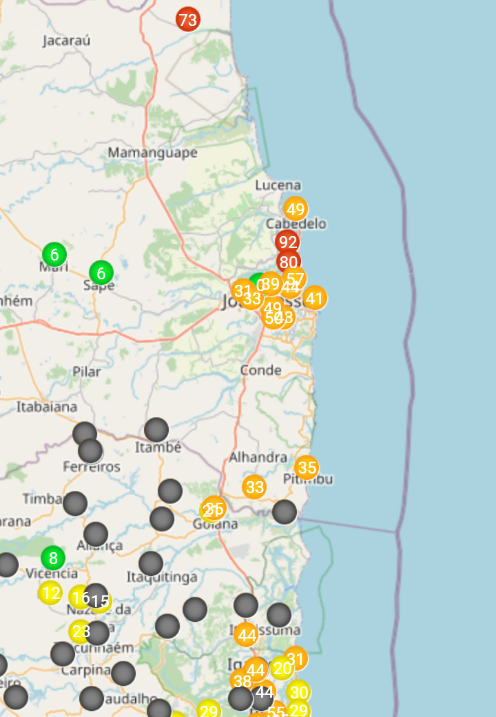Screen dimensions: 496x717
Task: Select the gray marker west of Goiana label
Action: pyautogui.click(x=162, y=519)
